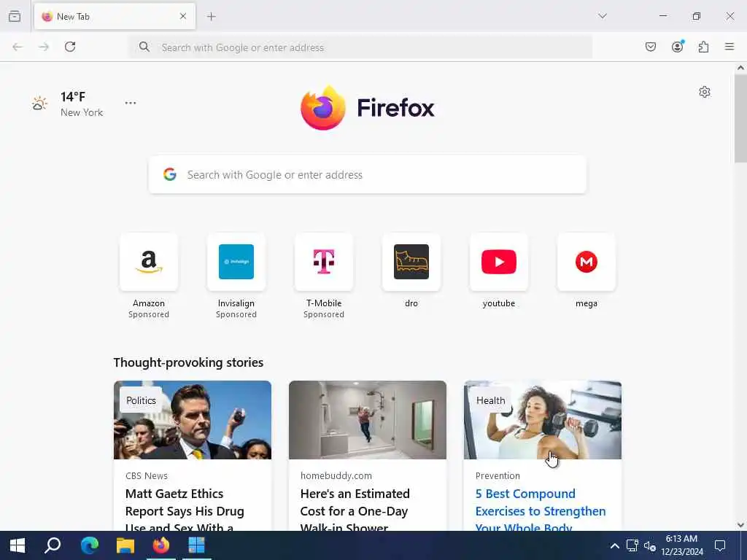The width and height of the screenshot is (747, 560).
Task: Open the walk-in shower story thumbnail
Action: click(x=368, y=420)
